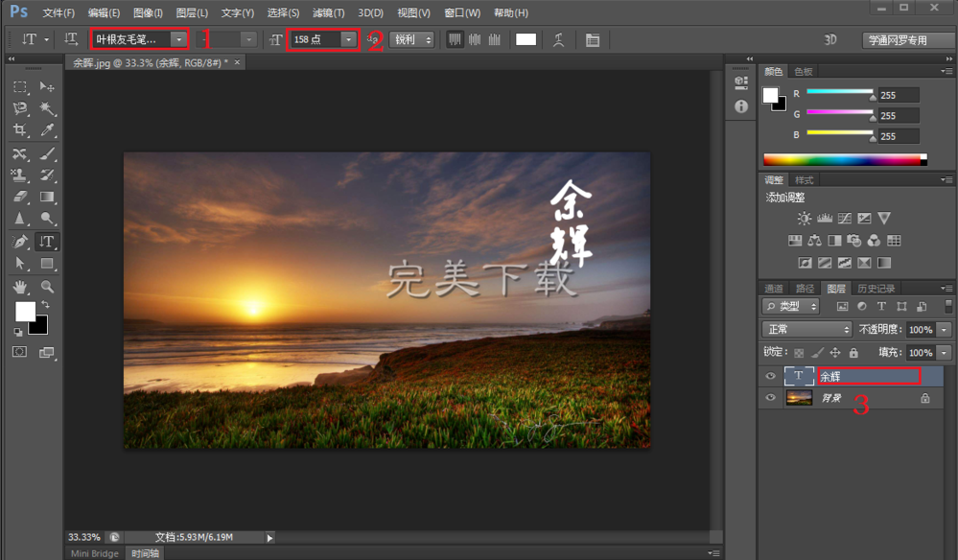Switch to the 历史记录 tab
This screenshot has width=958, height=560.
[875, 289]
